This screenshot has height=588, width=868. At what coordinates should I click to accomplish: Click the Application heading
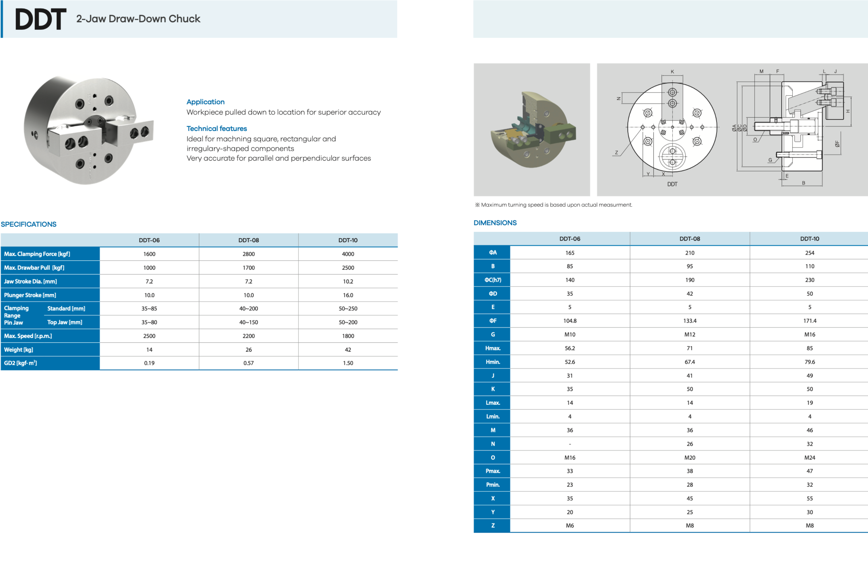pos(206,102)
